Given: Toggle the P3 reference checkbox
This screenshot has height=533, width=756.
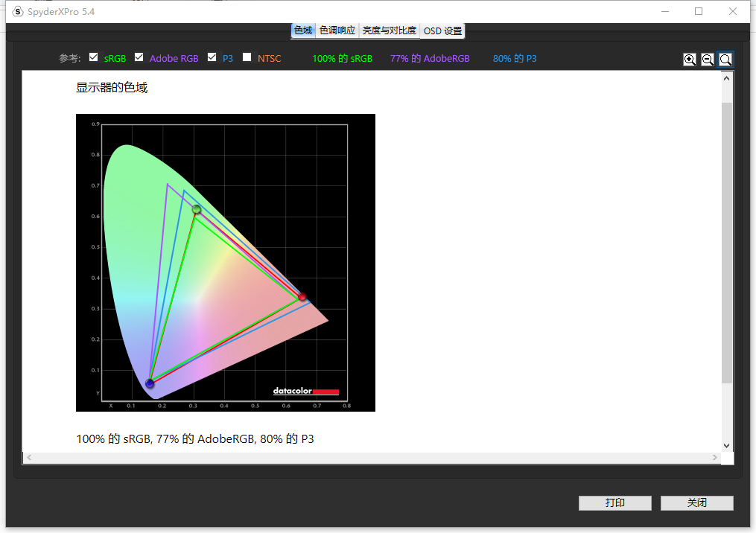Looking at the screenshot, I should click(x=212, y=57).
